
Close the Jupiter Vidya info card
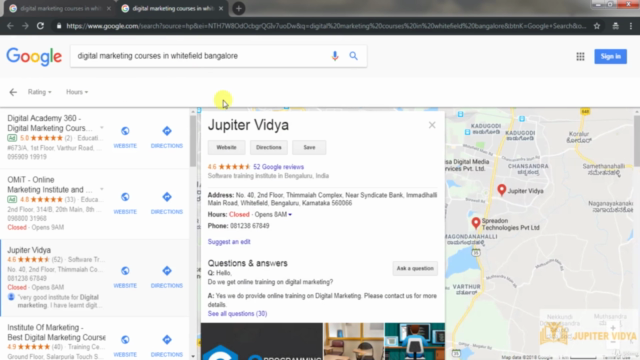[x=432, y=125]
